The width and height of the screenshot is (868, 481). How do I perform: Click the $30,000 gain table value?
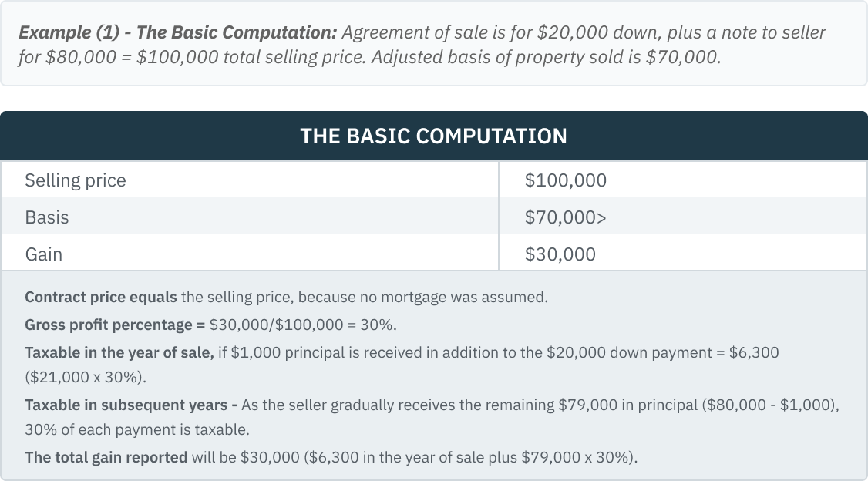(560, 254)
